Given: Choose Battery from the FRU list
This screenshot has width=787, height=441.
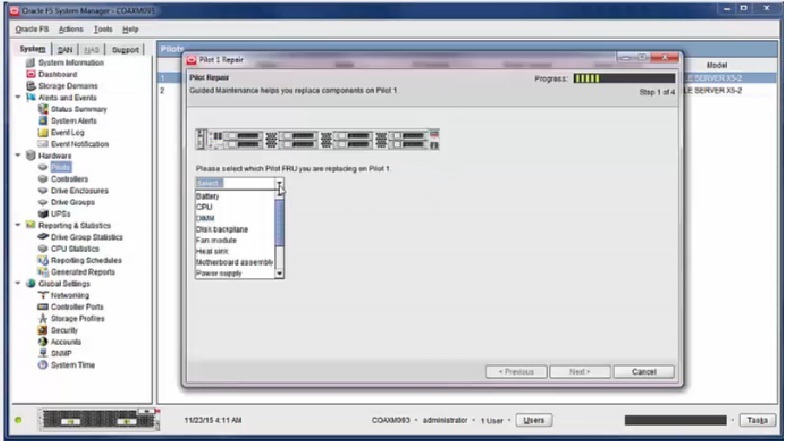Looking at the screenshot, I should pyautogui.click(x=208, y=197).
